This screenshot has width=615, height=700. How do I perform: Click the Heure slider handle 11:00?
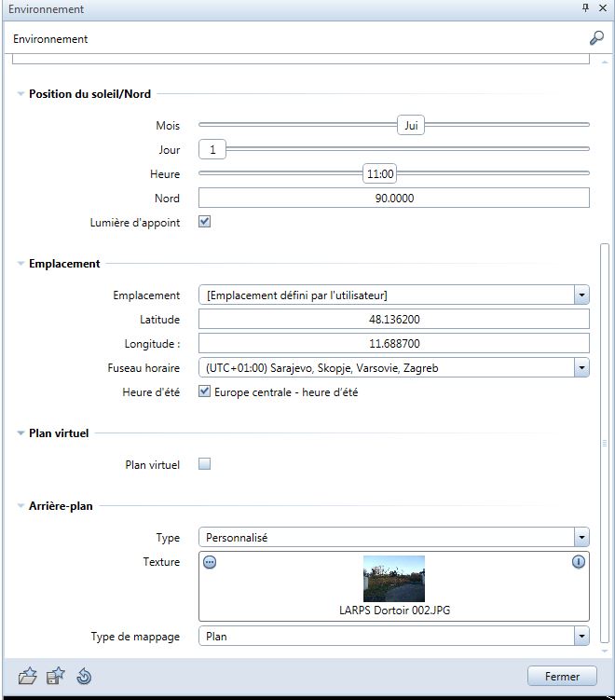380,173
